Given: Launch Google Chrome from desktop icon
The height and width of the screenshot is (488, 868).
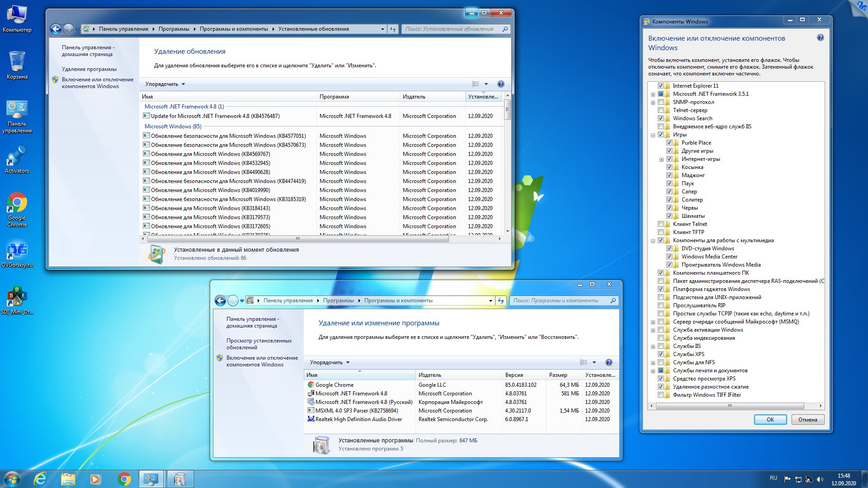Looking at the screenshot, I should pyautogui.click(x=17, y=209).
